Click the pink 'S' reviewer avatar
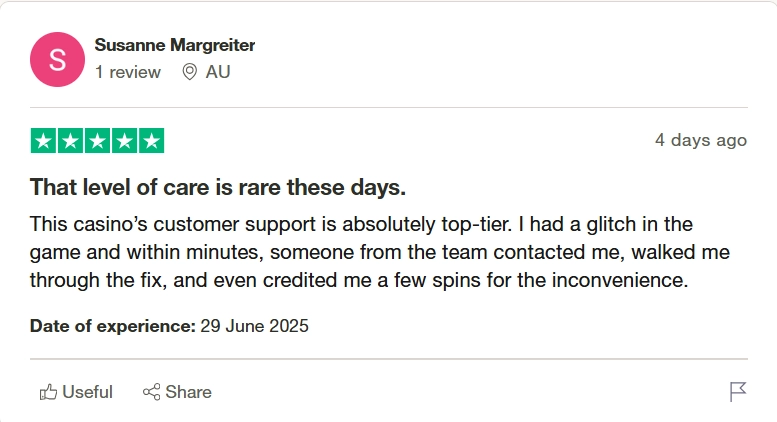 [x=57, y=59]
